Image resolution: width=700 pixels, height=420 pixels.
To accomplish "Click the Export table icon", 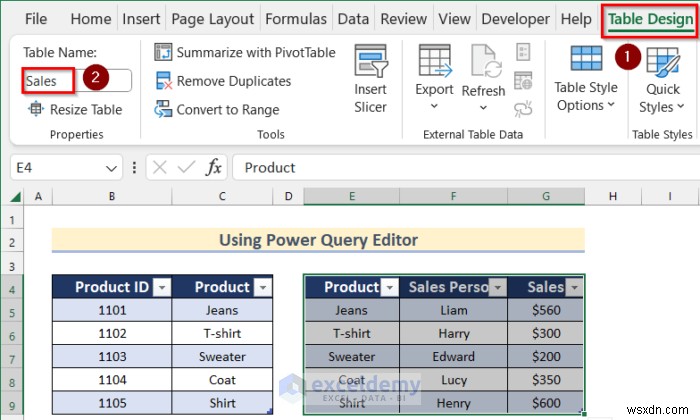I will point(434,61).
